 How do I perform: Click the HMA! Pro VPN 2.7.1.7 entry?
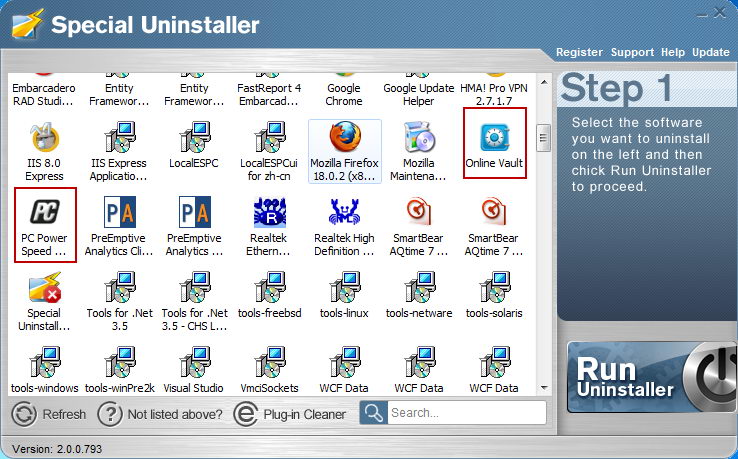click(494, 90)
